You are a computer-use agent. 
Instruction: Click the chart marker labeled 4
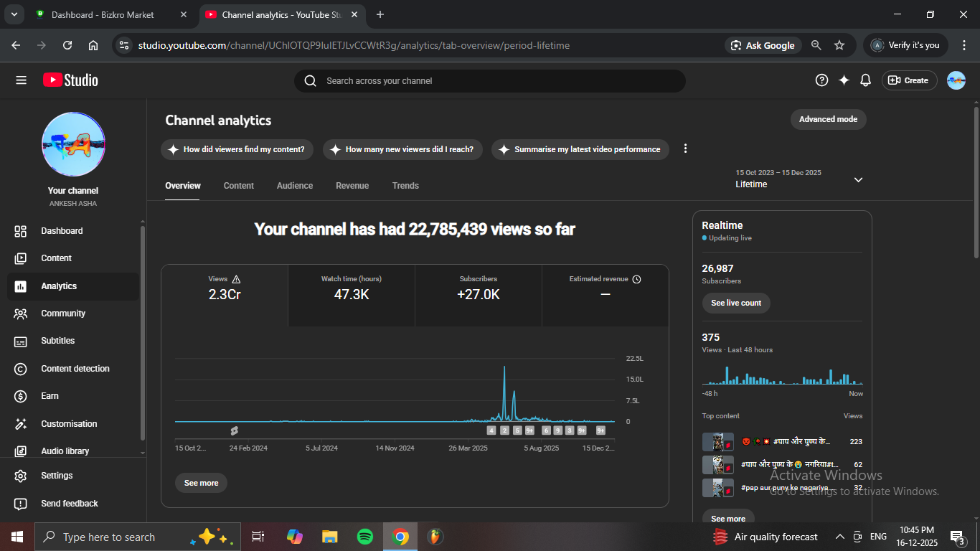pos(491,430)
